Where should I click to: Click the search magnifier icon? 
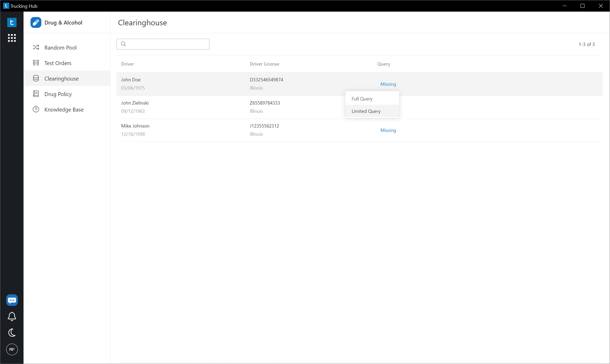123,44
